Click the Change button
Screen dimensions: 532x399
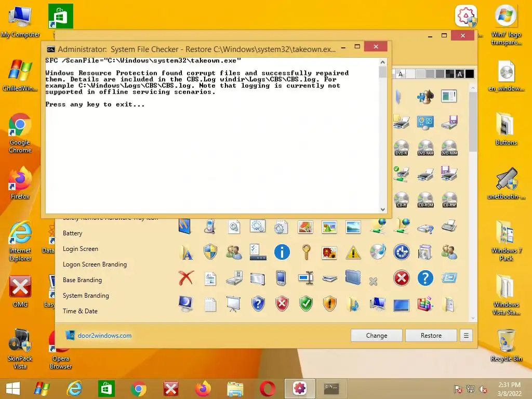coord(377,336)
